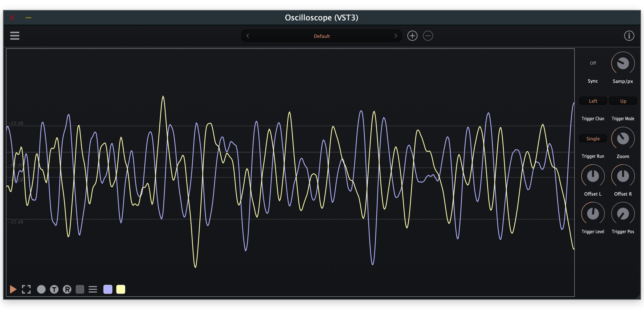Toggle the Trigger Mode Up button
The height and width of the screenshot is (314, 644).
(x=623, y=101)
